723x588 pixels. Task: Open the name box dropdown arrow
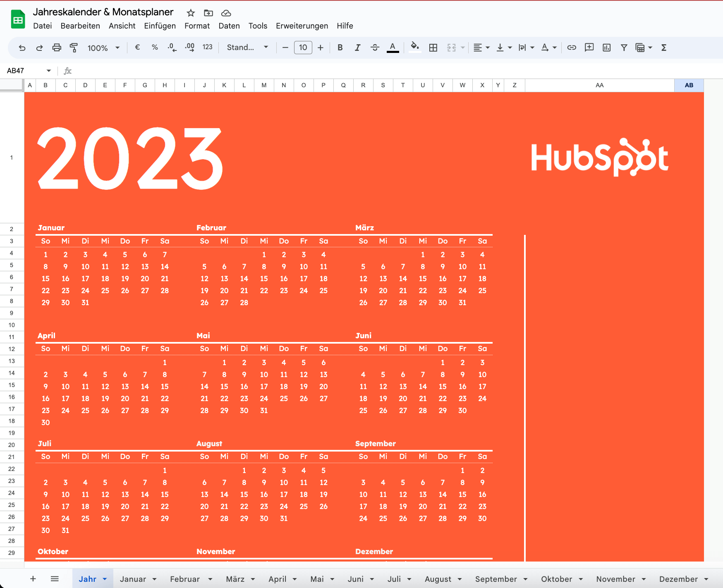49,71
